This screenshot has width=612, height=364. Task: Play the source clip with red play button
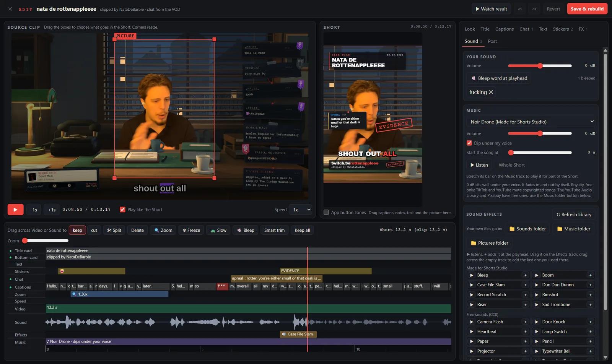(x=15, y=210)
